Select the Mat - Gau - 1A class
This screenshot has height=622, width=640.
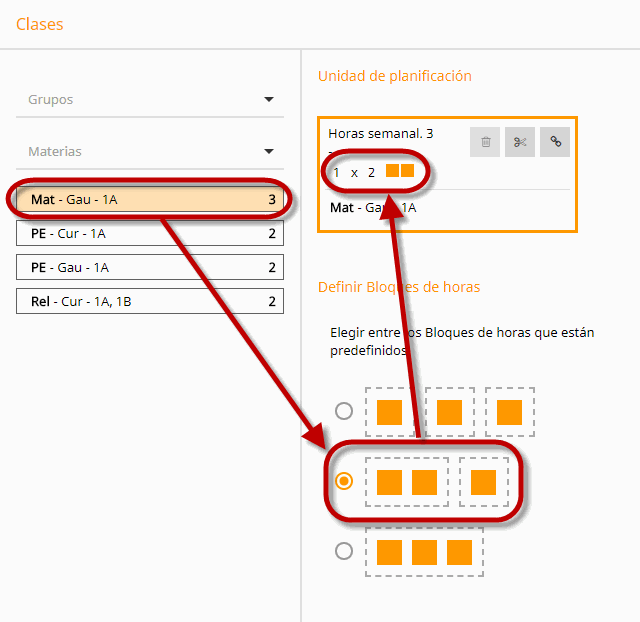pyautogui.click(x=150, y=200)
